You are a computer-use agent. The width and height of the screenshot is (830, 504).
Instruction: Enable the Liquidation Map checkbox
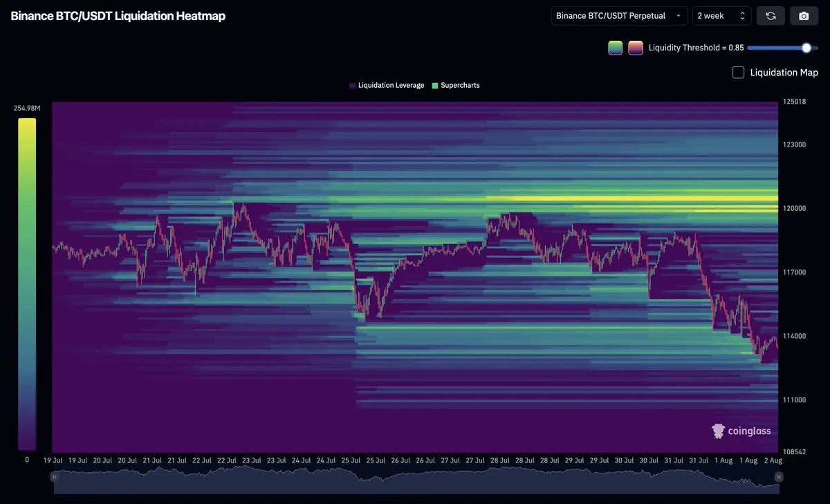pyautogui.click(x=738, y=73)
